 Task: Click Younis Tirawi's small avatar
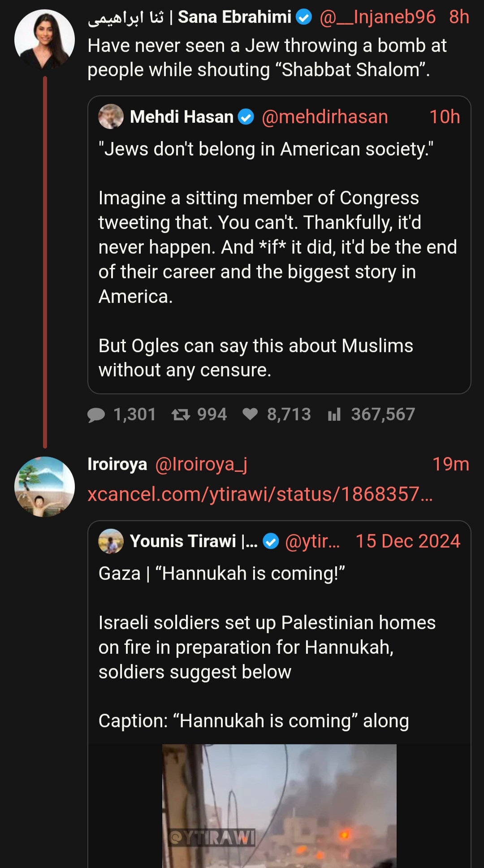pos(111,541)
